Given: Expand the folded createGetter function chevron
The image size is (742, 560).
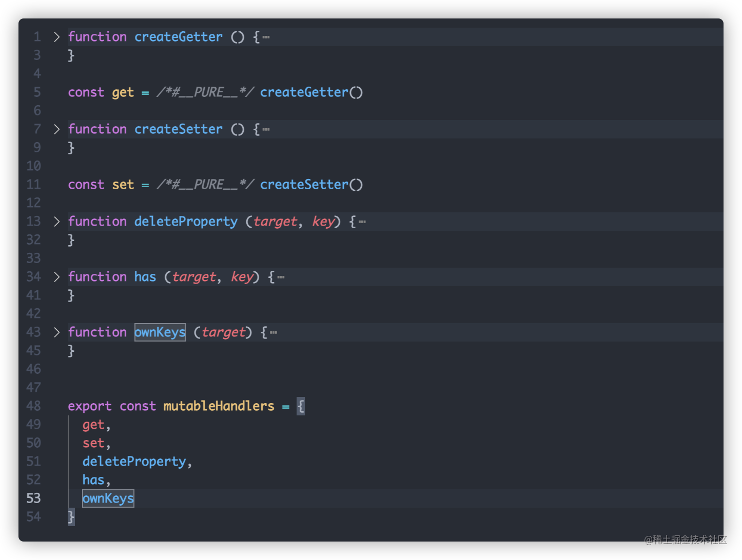Looking at the screenshot, I should (57, 37).
